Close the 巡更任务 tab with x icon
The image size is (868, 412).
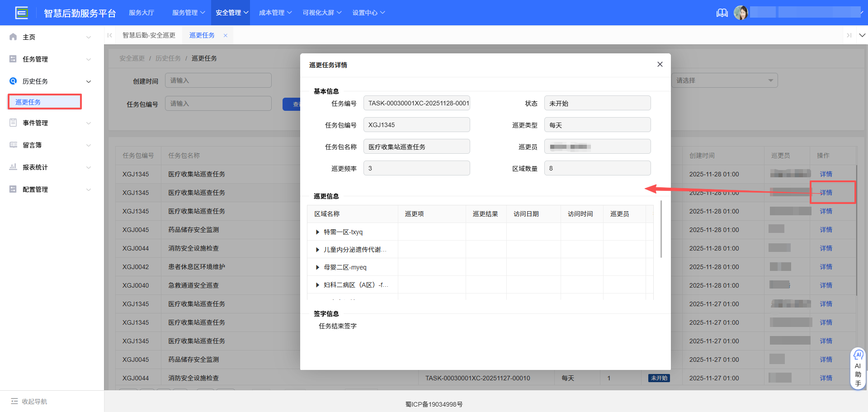225,35
